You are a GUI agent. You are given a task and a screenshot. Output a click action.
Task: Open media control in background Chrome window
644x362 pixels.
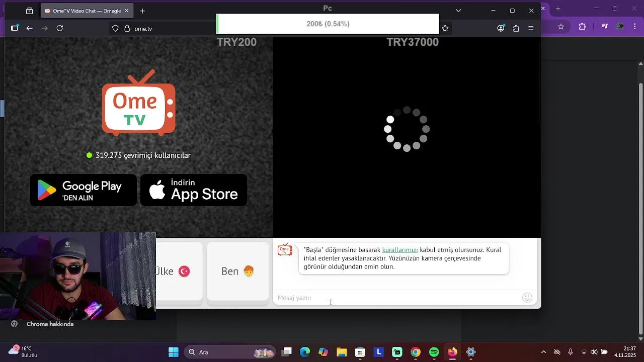click(605, 27)
